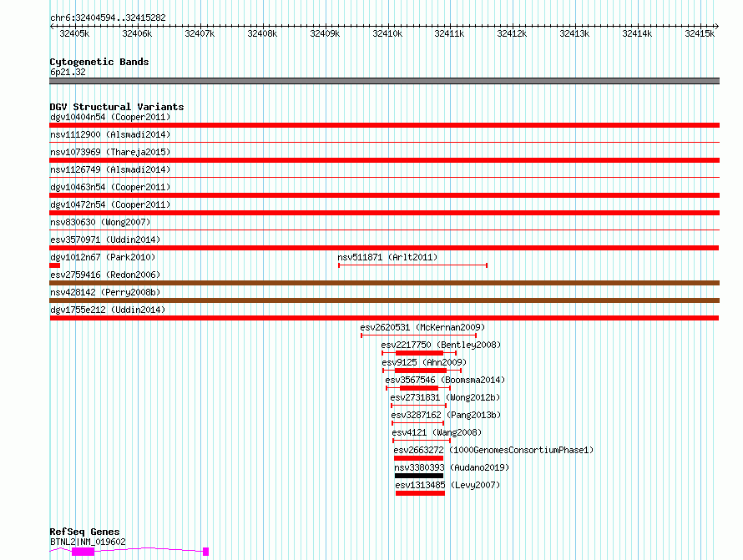
Task: Click esv4121 (Wang2008) label
Action: tap(437, 432)
